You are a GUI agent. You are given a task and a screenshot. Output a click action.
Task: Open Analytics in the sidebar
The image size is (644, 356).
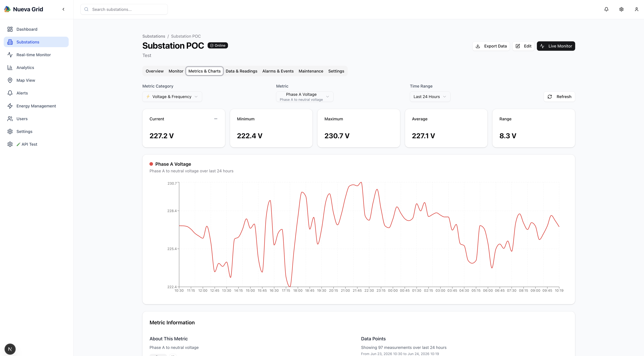pyautogui.click(x=36, y=68)
